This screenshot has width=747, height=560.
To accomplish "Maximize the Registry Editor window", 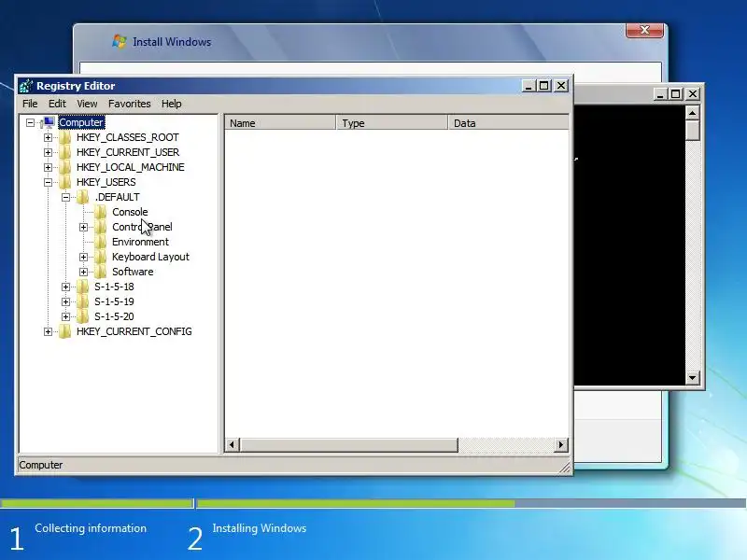I will click(543, 86).
